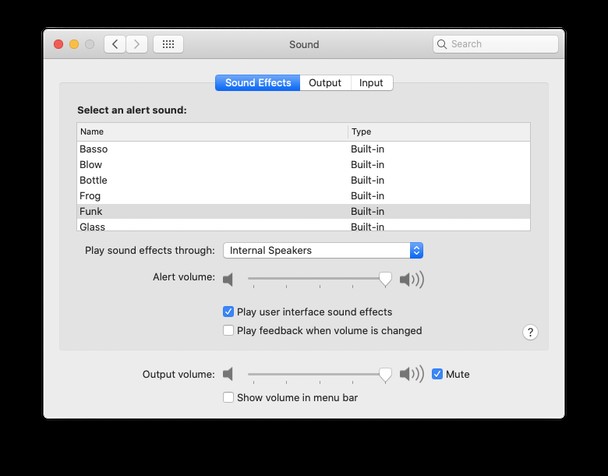The image size is (608, 476).
Task: Click the alert volume loud speaker icon
Action: pos(412,279)
